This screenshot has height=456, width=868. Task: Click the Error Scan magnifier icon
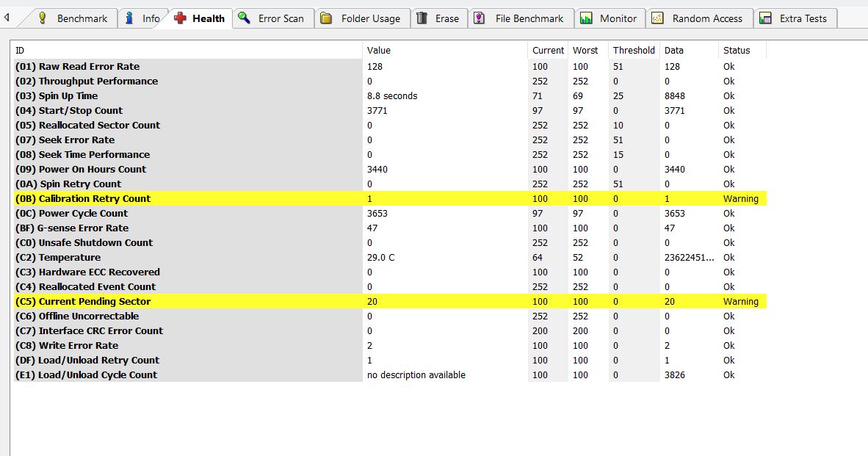(x=245, y=18)
